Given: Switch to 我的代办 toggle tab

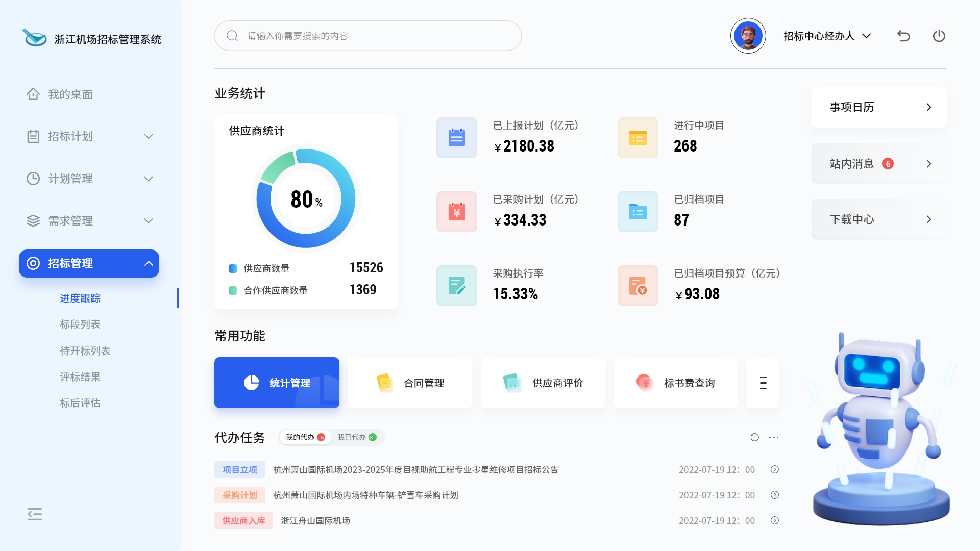Looking at the screenshot, I should [305, 437].
